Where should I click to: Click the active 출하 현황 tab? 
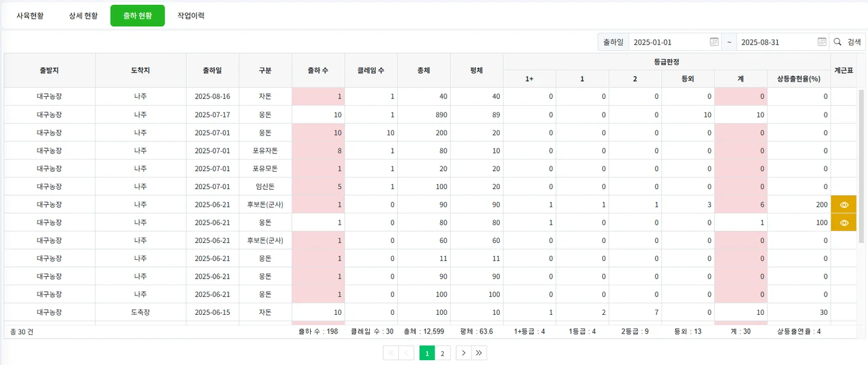(x=137, y=16)
